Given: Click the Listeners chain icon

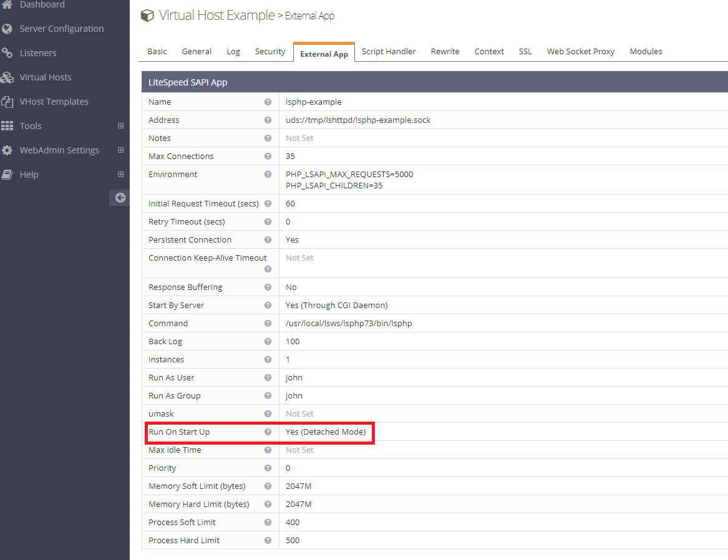Looking at the screenshot, I should coord(7,53).
